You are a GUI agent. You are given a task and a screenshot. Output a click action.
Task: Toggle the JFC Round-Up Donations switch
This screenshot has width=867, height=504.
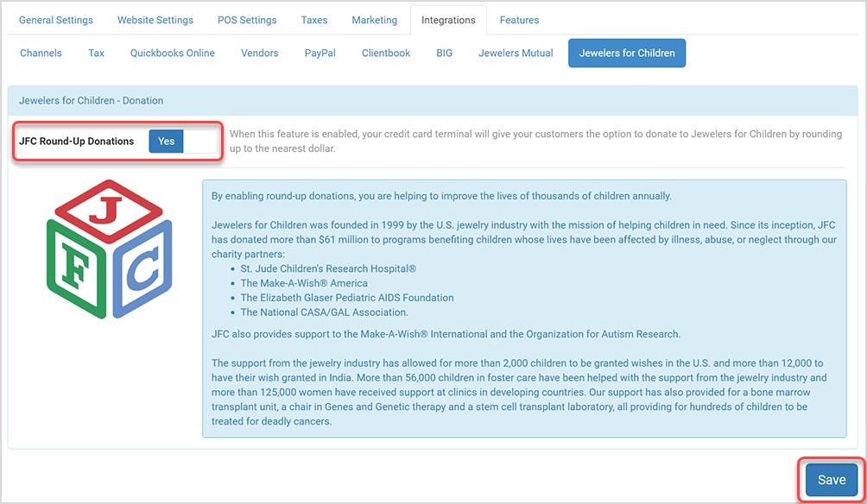click(x=184, y=142)
